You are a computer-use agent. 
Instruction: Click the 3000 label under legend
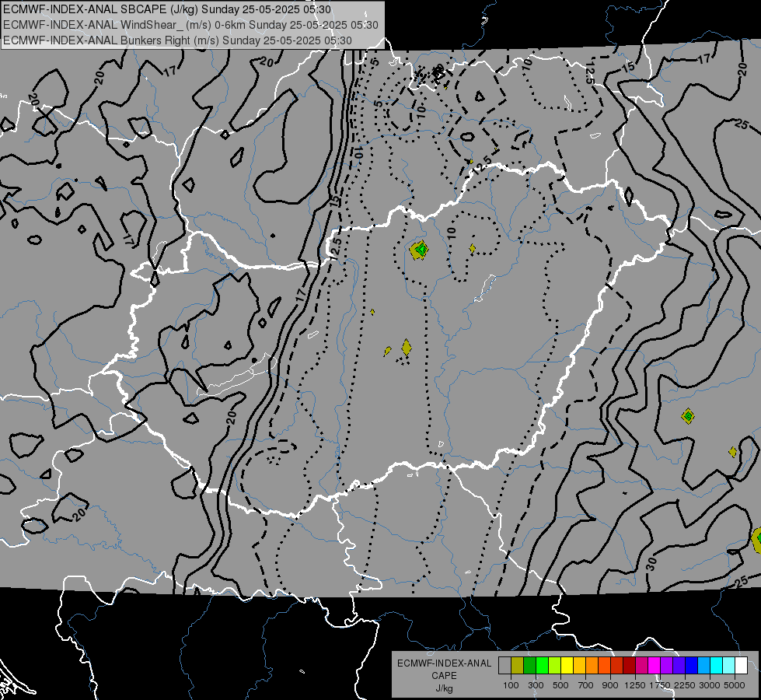(710, 685)
